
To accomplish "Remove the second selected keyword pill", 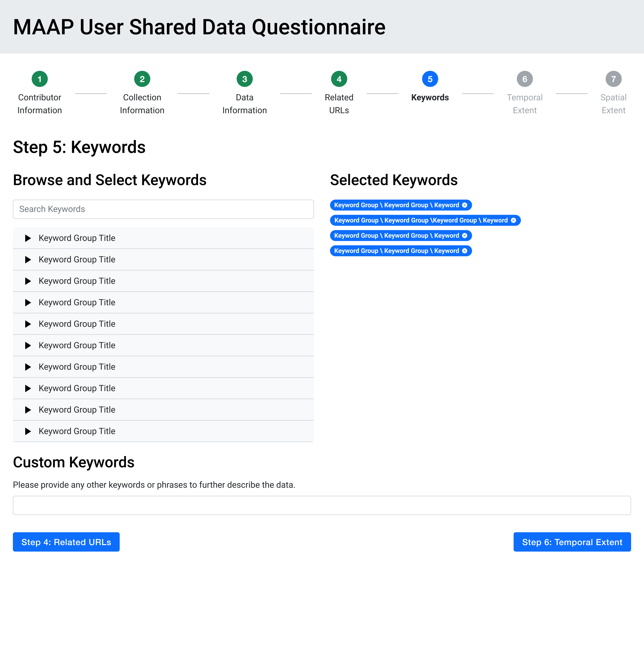I will pos(513,220).
